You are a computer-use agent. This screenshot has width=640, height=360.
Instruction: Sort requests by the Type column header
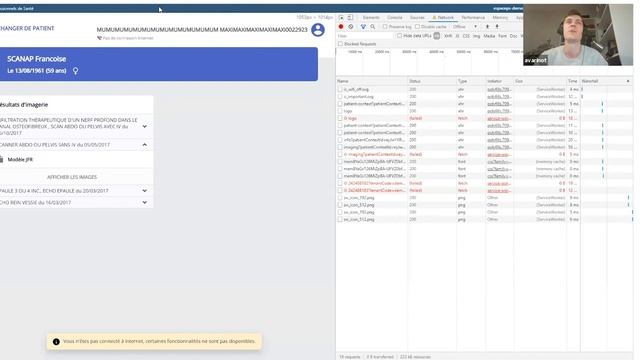tap(471, 81)
